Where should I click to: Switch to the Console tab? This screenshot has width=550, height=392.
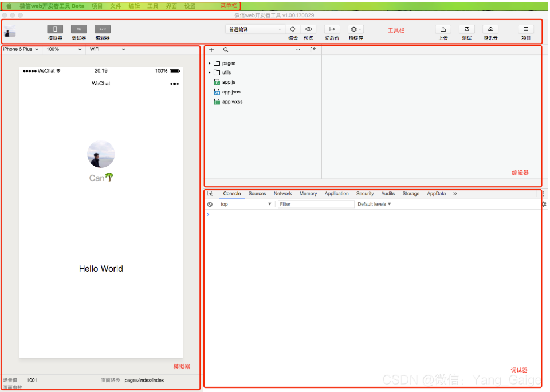click(x=232, y=194)
